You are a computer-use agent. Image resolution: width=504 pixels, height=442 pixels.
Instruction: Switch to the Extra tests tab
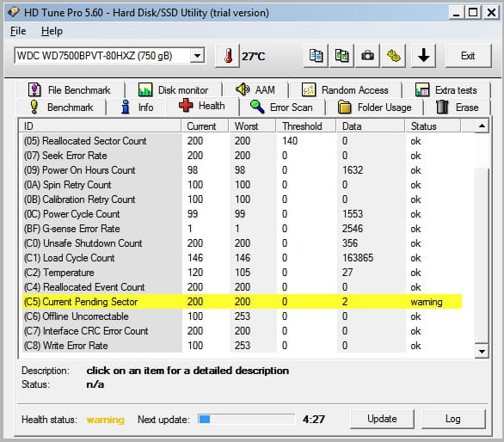pos(446,89)
